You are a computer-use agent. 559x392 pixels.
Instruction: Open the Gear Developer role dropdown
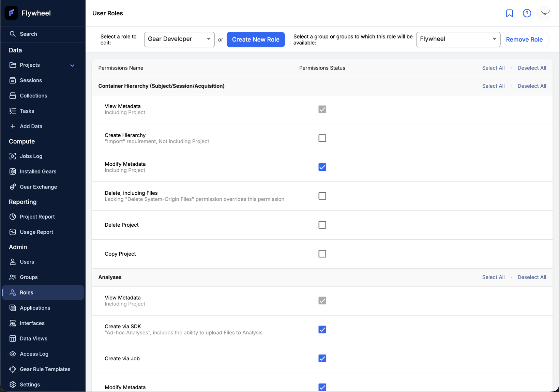(x=179, y=39)
